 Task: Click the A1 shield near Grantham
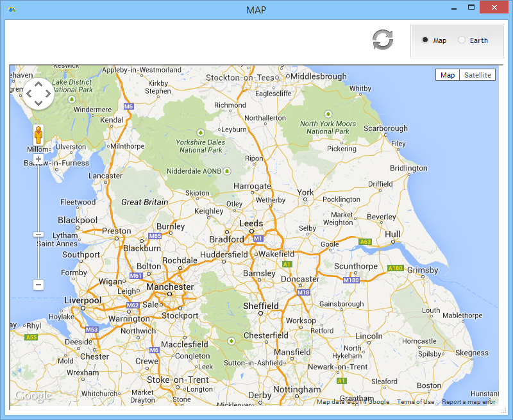click(x=342, y=381)
